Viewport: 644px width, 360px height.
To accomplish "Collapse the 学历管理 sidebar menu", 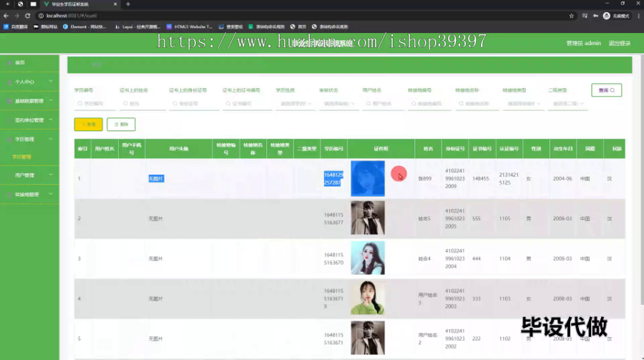I will [51, 139].
